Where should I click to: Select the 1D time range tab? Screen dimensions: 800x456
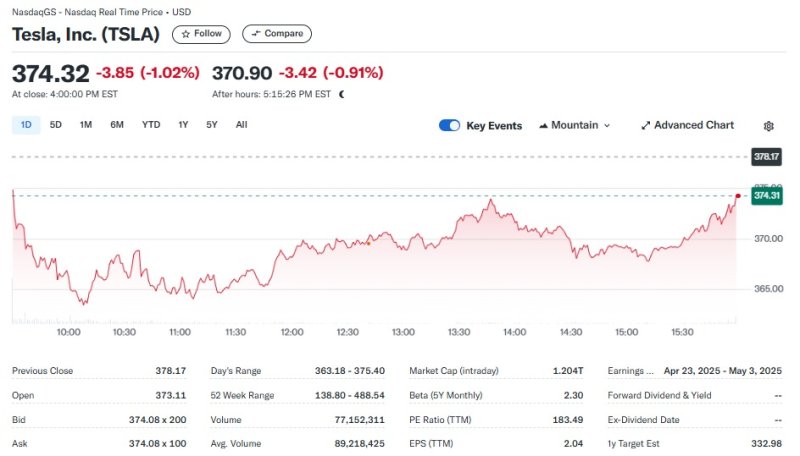coord(26,125)
